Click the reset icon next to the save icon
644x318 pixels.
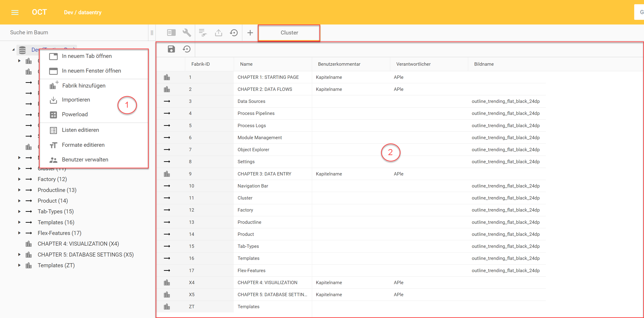tap(187, 49)
